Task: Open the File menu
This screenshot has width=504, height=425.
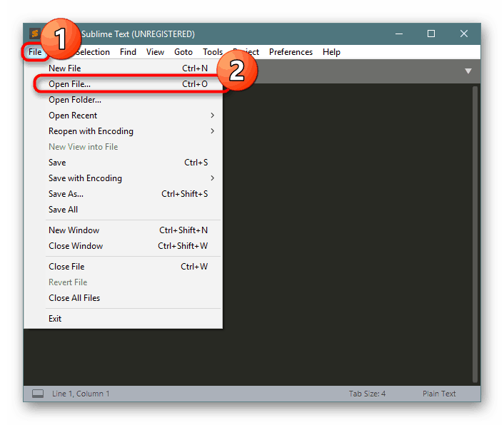Action: click(35, 52)
